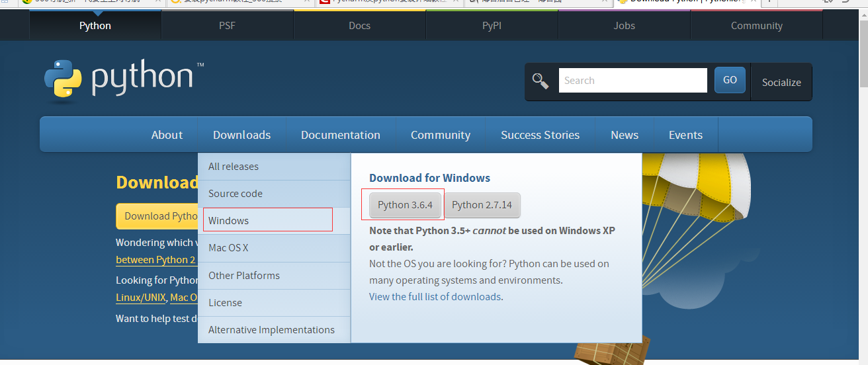Choose All releases in Downloads submenu

click(274, 167)
